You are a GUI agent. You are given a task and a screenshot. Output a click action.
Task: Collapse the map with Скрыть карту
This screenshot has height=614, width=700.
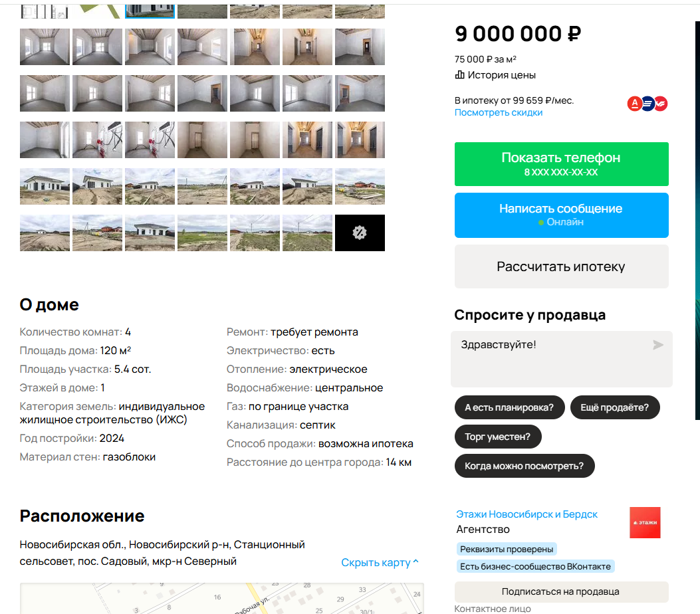[x=380, y=562]
